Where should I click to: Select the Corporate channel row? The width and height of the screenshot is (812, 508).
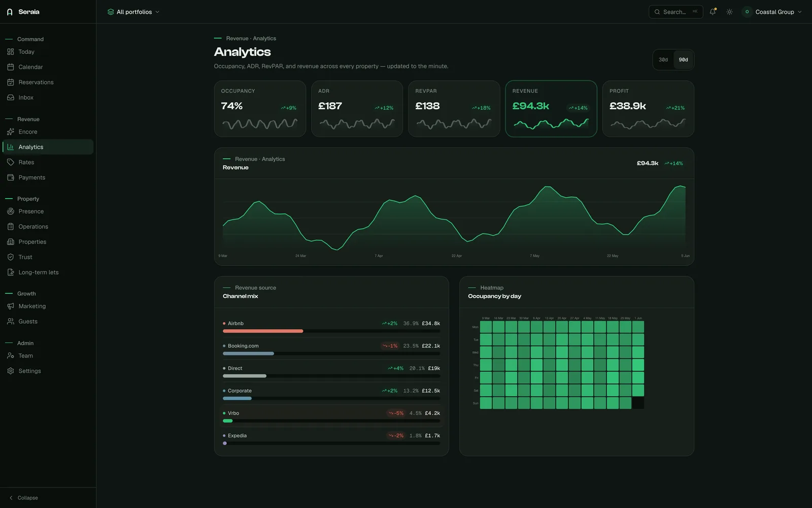[331, 394]
